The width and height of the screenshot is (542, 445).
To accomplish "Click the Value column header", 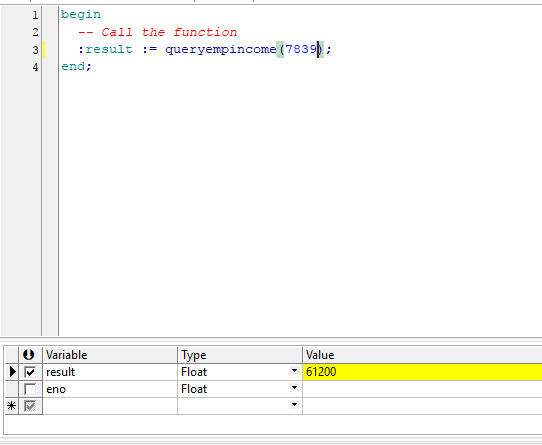I will (422, 355).
